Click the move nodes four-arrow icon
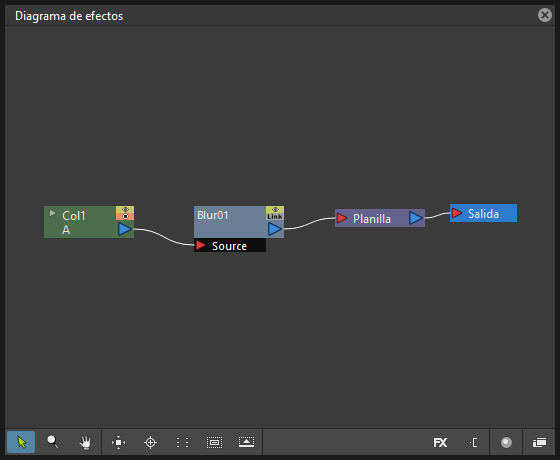This screenshot has width=560, height=460. (x=119, y=442)
